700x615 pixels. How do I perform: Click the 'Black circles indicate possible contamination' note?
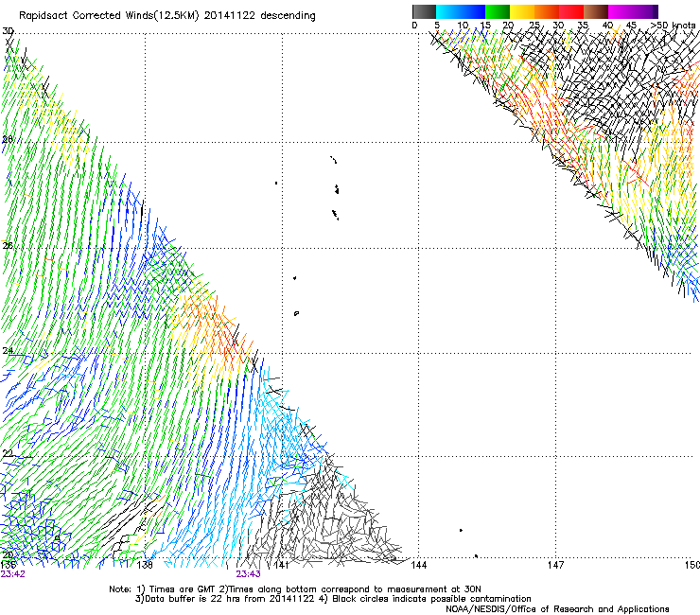(x=431, y=599)
